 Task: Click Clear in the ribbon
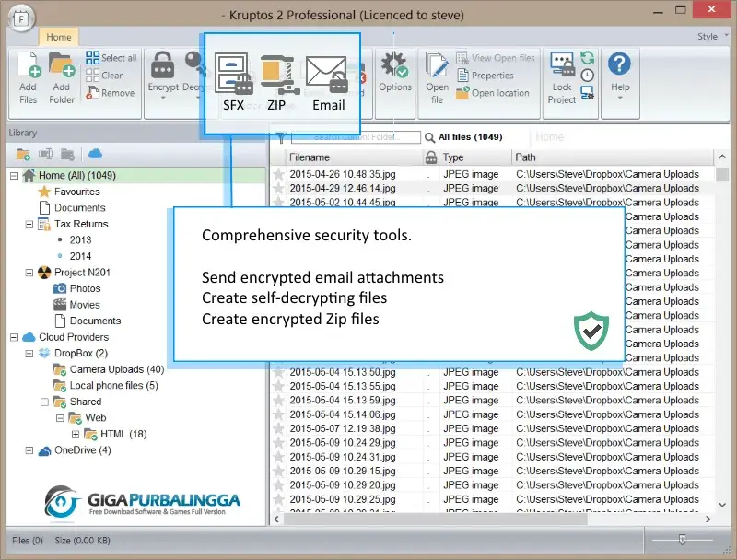[x=104, y=76]
